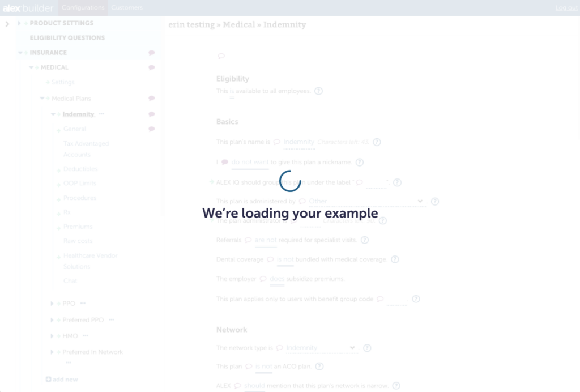Click the help icon after "available to all employees"
The height and width of the screenshot is (392, 580).
pos(318,91)
